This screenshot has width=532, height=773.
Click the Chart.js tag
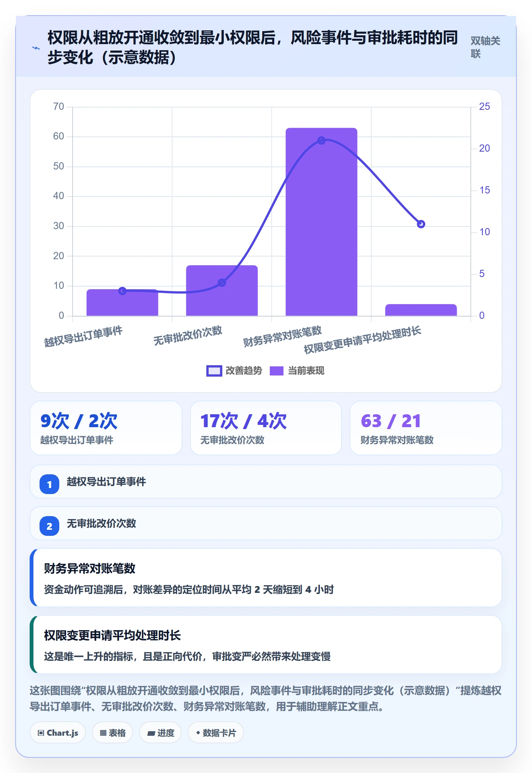tap(58, 733)
